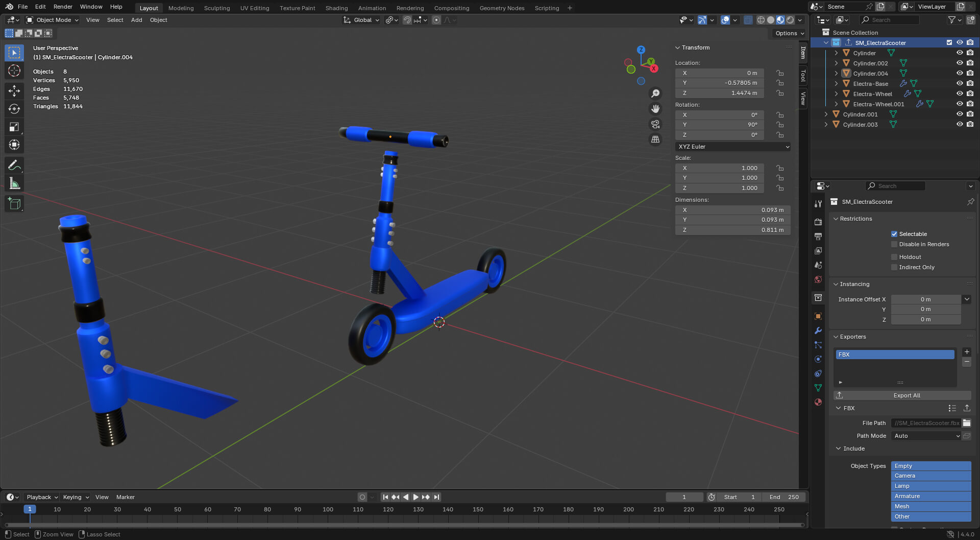Select the Add Cube tool
Image resolution: width=980 pixels, height=540 pixels.
click(14, 203)
